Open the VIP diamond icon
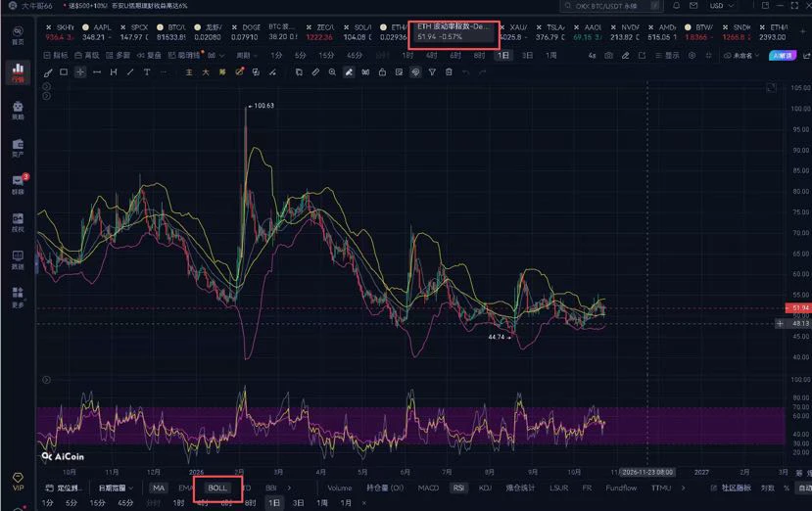Image resolution: width=812 pixels, height=511 pixels. tap(18, 481)
